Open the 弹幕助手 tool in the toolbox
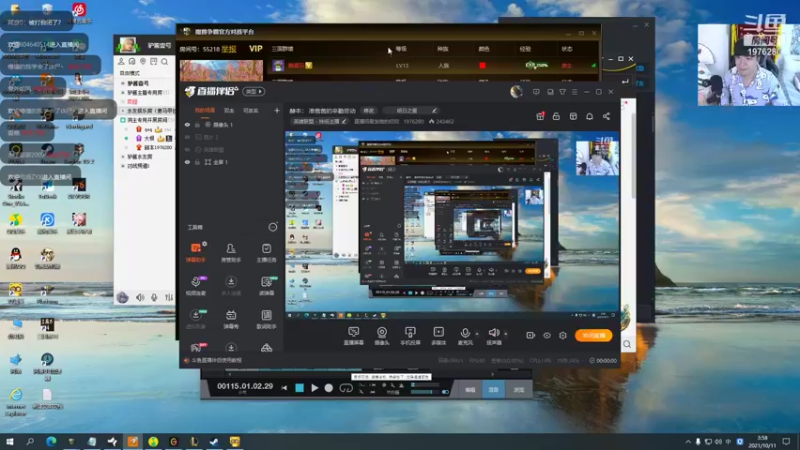Viewport: 800px width, 450px height. [196, 252]
